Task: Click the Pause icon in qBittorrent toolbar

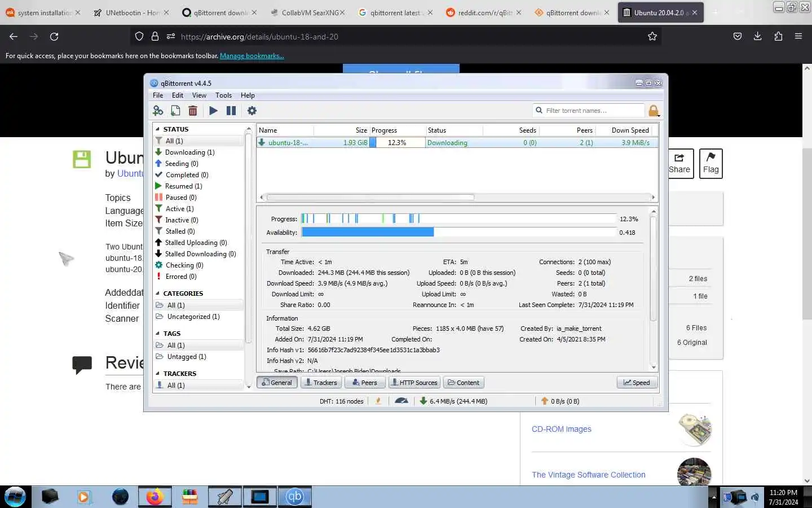Action: tap(231, 111)
